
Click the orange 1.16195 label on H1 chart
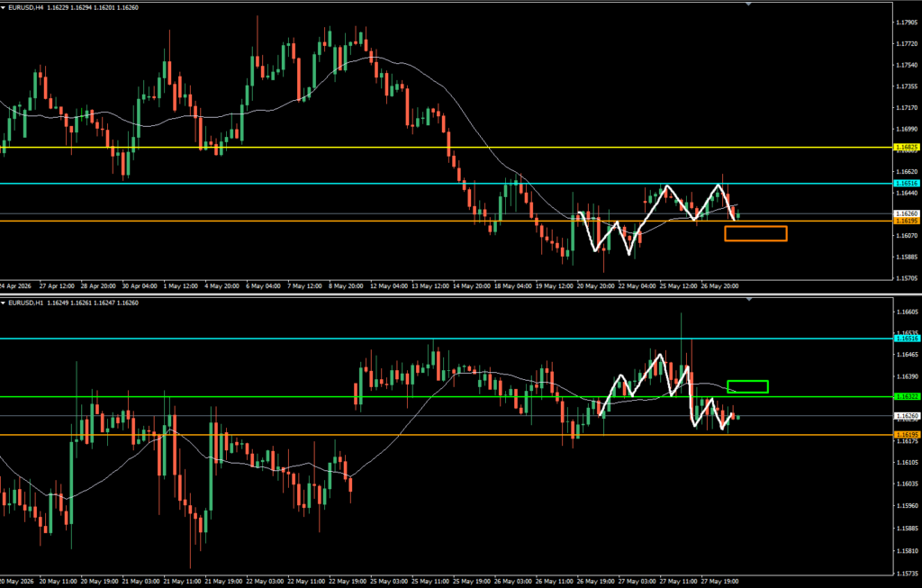point(906,435)
